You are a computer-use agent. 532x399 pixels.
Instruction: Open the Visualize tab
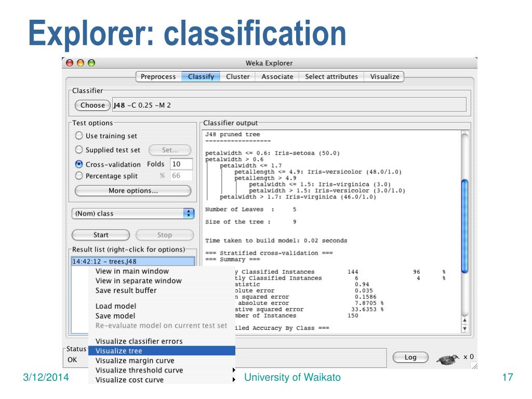coord(384,77)
